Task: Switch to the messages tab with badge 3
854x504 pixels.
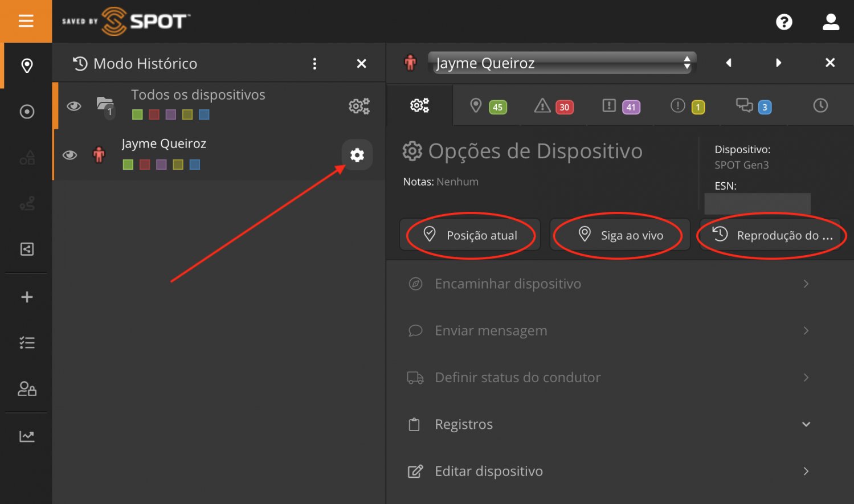Action: [x=753, y=106]
